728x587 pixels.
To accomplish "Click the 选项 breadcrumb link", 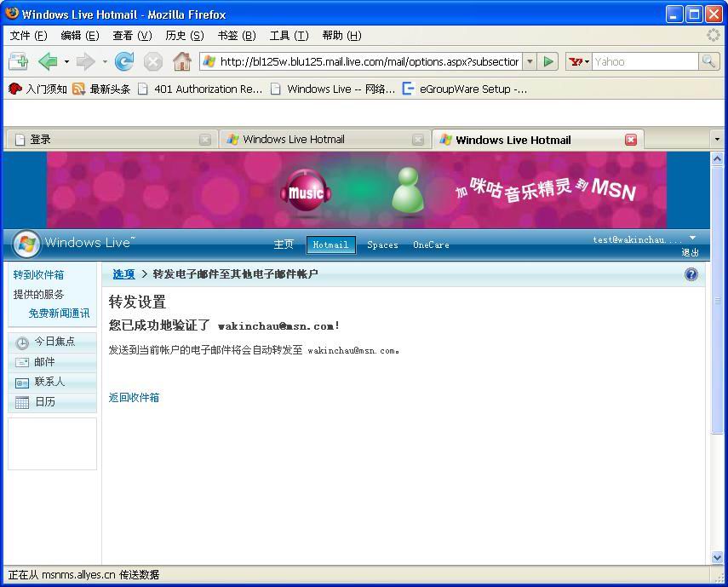I will [x=123, y=274].
